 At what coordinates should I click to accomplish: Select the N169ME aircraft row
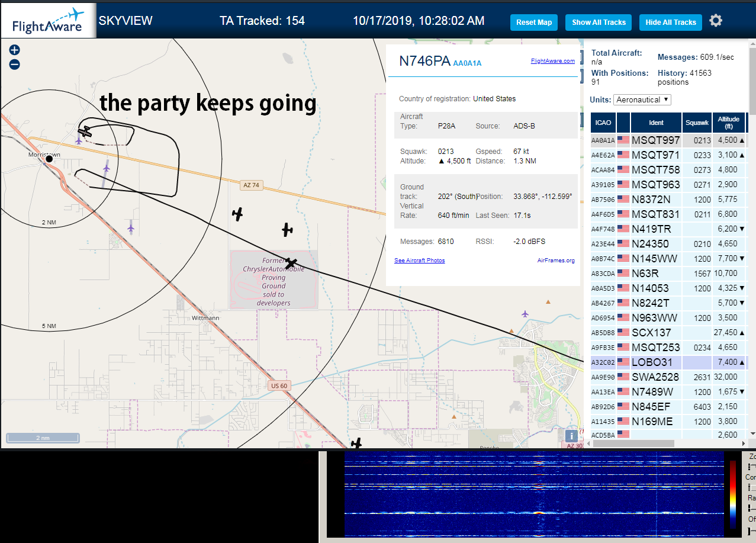(669, 422)
